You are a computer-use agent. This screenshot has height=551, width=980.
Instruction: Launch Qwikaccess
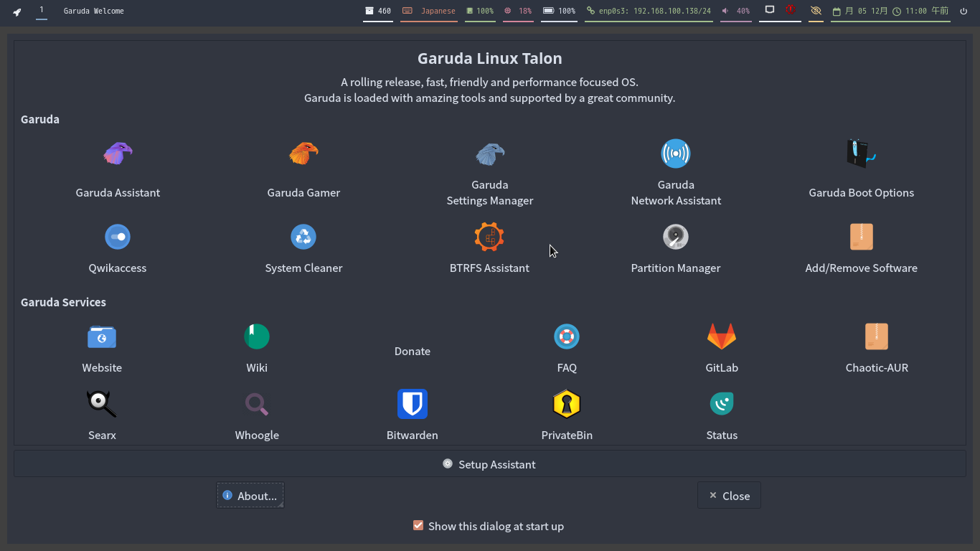(x=118, y=249)
